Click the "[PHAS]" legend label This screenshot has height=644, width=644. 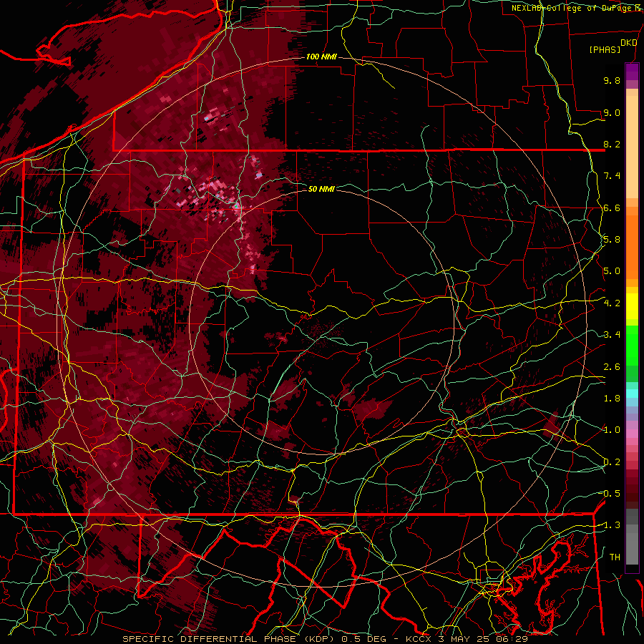pos(605,50)
